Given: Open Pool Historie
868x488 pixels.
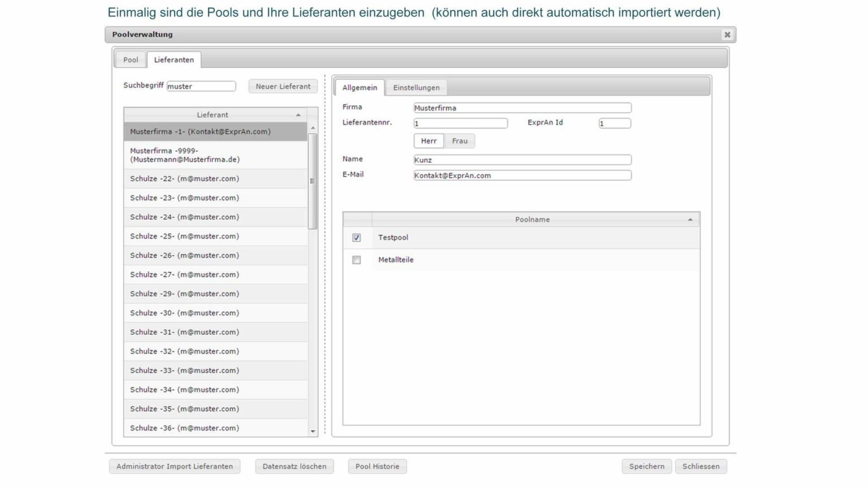Looking at the screenshot, I should [x=377, y=467].
